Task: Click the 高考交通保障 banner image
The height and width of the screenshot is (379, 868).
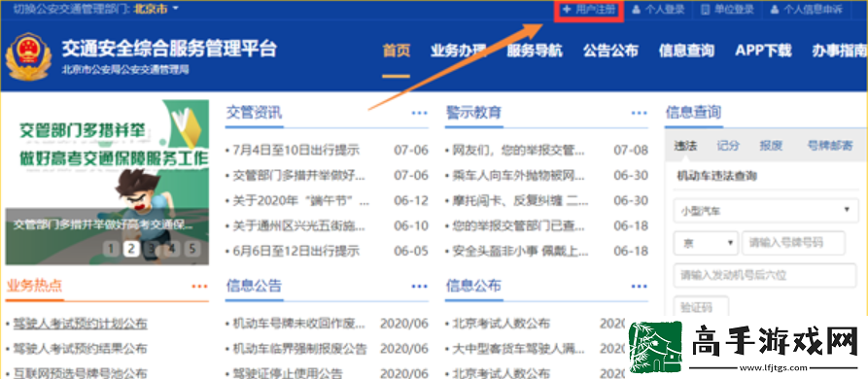Action: (x=107, y=182)
